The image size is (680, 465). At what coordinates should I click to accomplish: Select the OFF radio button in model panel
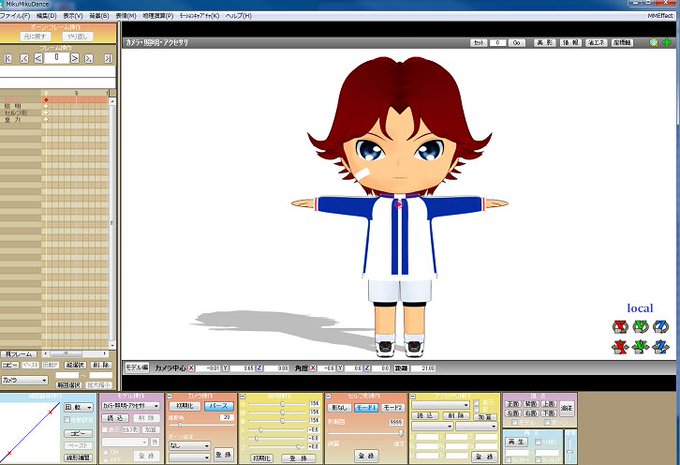(x=105, y=460)
